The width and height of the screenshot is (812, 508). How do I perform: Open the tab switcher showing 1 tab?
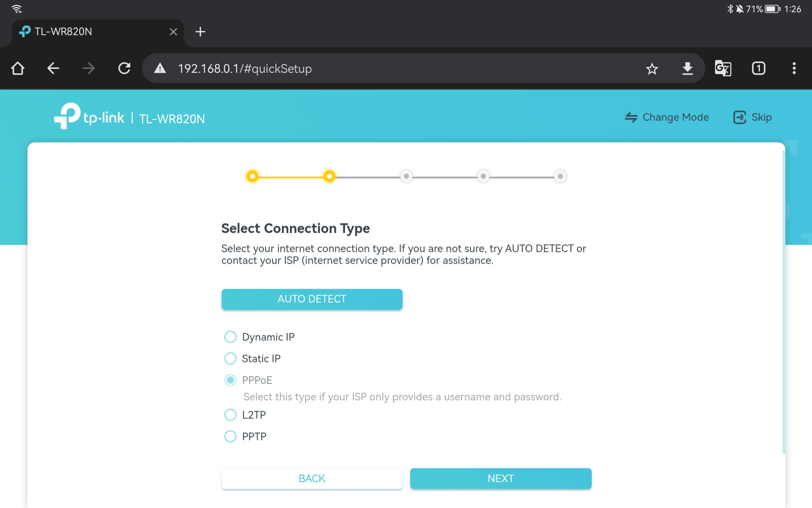758,68
